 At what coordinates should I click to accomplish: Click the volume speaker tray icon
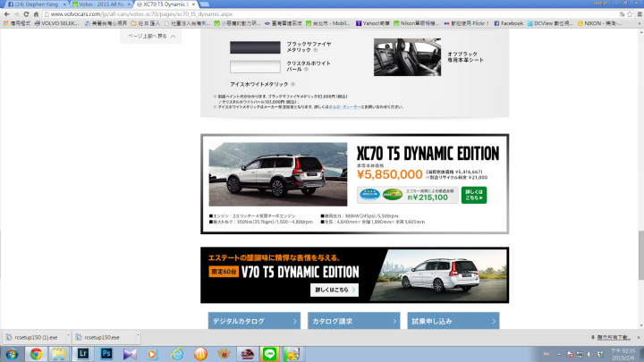pyautogui.click(x=589, y=354)
